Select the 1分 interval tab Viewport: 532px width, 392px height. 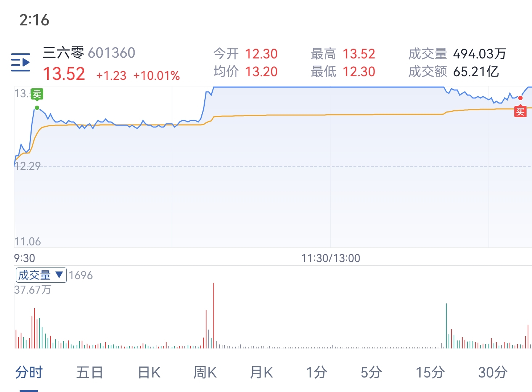[316, 372]
